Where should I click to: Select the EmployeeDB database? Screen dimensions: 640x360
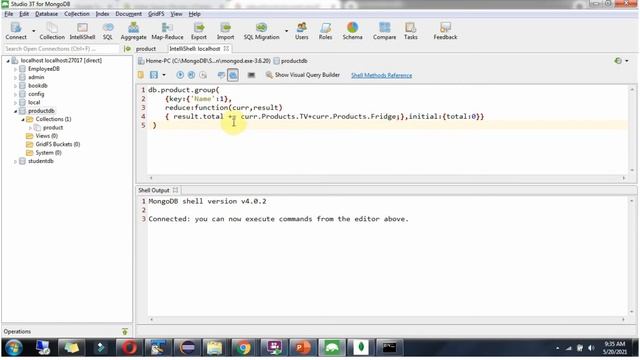tap(44, 69)
